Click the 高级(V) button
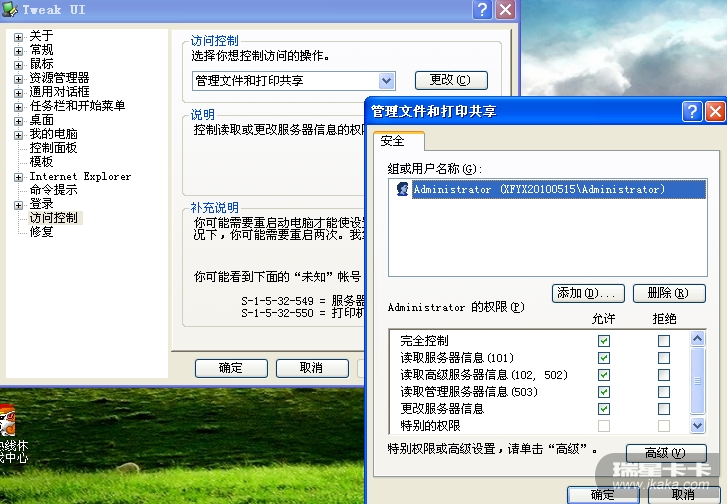 tap(666, 453)
